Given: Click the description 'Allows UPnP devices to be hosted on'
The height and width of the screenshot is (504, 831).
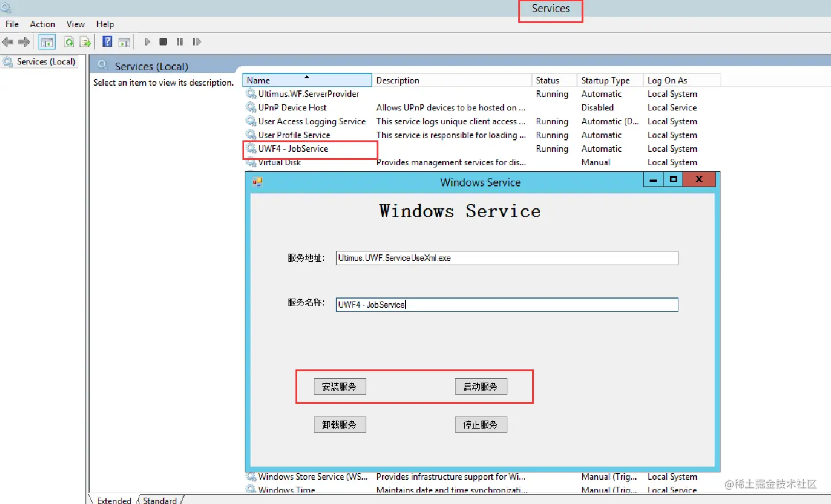Looking at the screenshot, I should click(x=451, y=108).
